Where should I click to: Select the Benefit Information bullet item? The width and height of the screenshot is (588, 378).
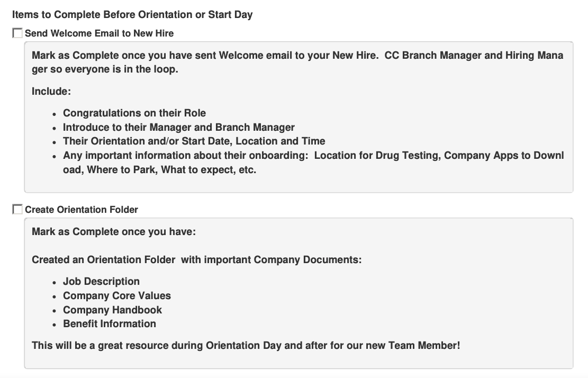click(x=110, y=323)
